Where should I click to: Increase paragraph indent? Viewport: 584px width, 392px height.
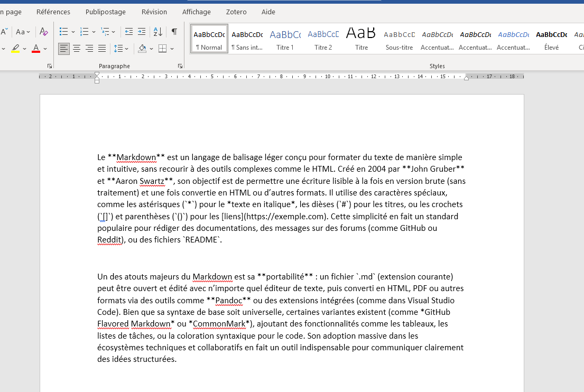click(x=142, y=32)
